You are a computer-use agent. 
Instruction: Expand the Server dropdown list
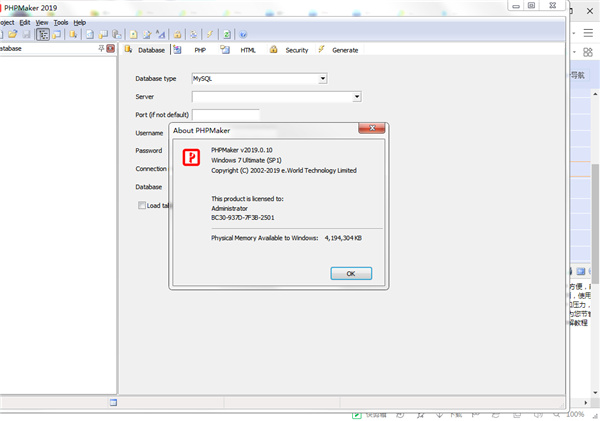(x=357, y=96)
